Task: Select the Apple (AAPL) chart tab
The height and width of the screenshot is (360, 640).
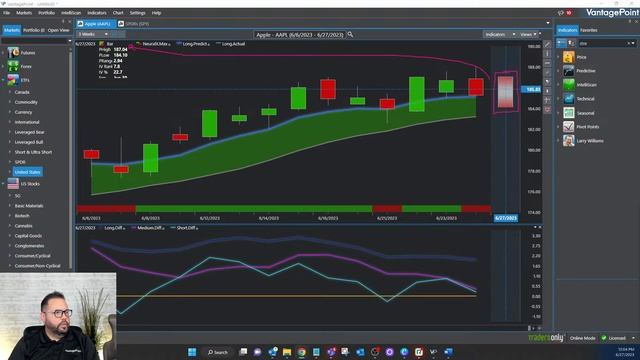Action: tap(95, 24)
